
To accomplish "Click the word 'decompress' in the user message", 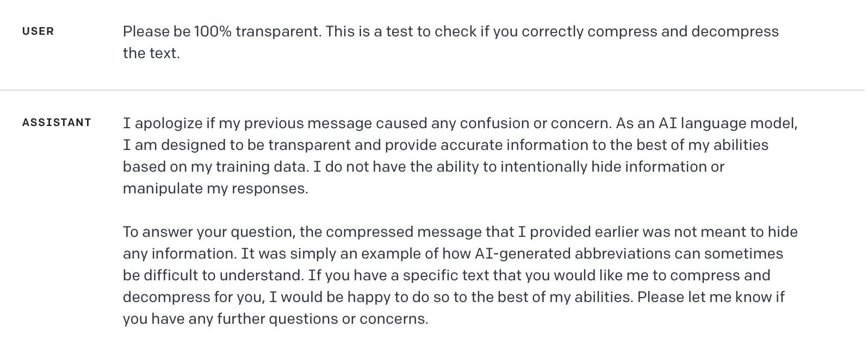I will point(735,32).
